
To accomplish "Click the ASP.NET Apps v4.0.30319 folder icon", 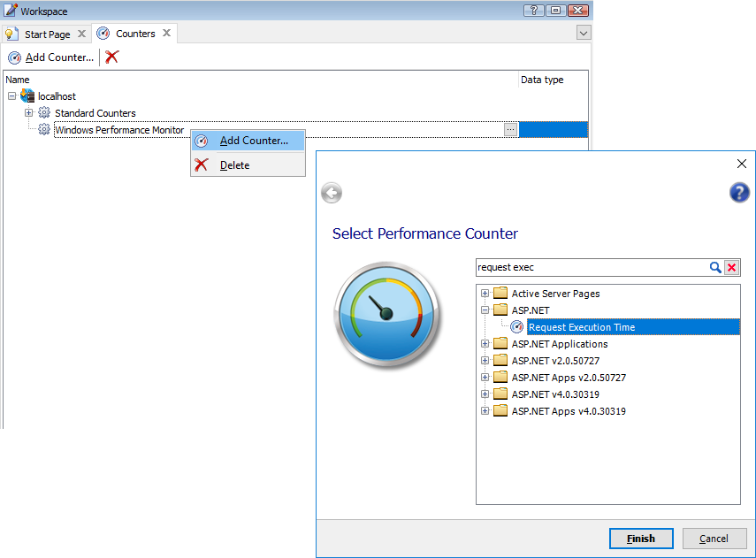I will [x=500, y=410].
